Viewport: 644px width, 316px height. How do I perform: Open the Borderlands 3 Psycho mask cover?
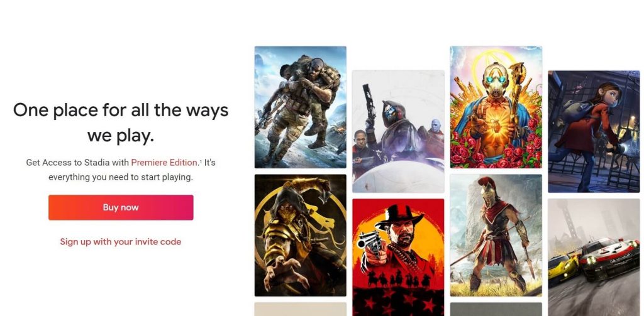496,107
